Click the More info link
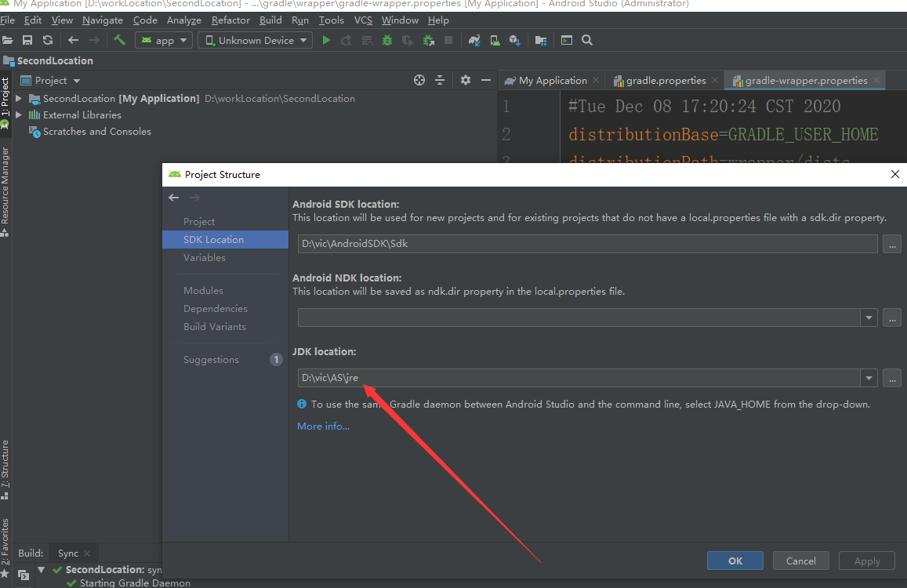The width and height of the screenshot is (907, 588). click(x=322, y=426)
